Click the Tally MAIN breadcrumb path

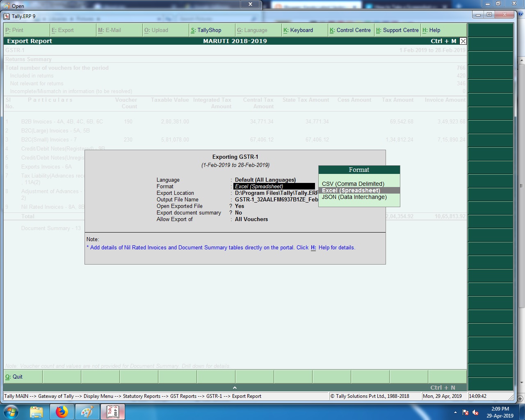(x=132, y=396)
